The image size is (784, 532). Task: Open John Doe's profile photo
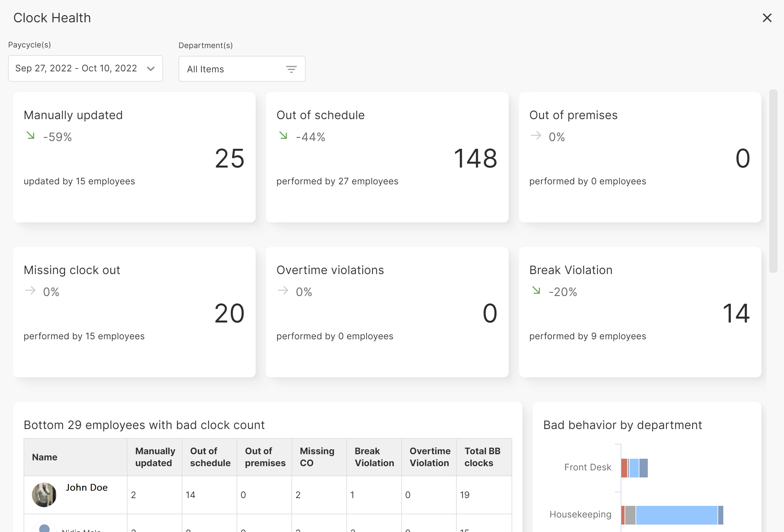(x=44, y=495)
